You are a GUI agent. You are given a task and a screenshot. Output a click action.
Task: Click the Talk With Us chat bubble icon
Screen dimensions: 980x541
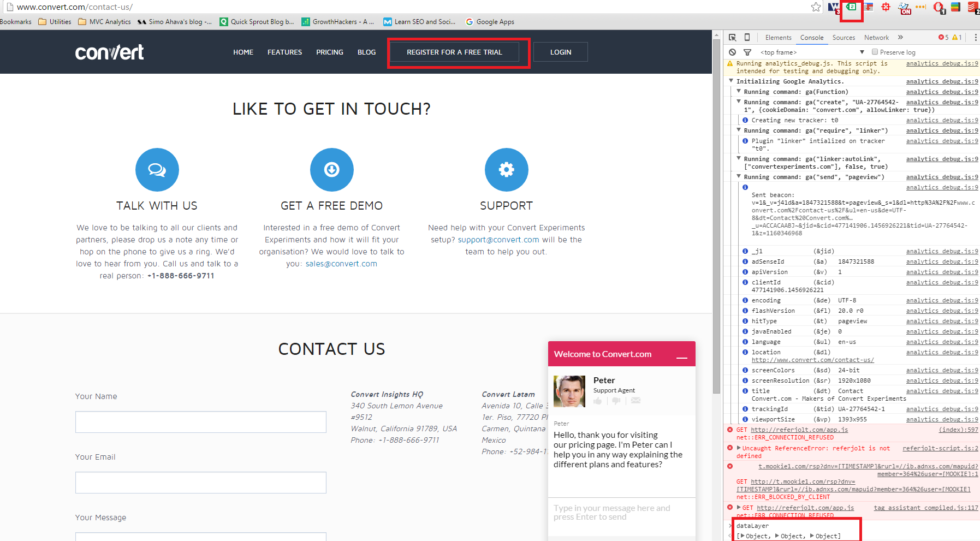coord(157,170)
